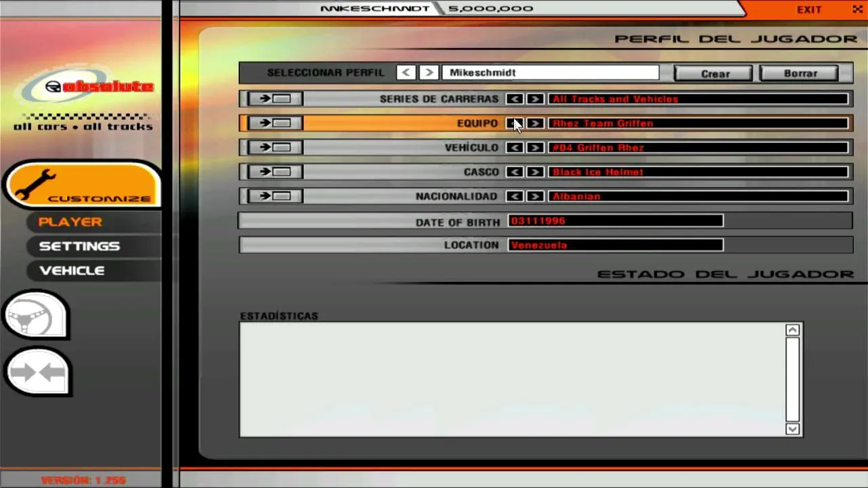Open the Player submenu
The image size is (868, 488).
(71, 222)
